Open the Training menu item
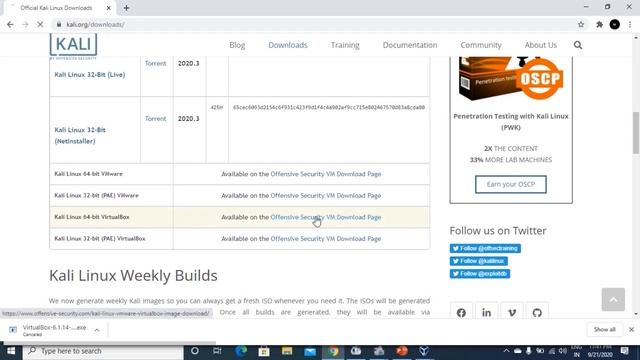 click(x=345, y=45)
